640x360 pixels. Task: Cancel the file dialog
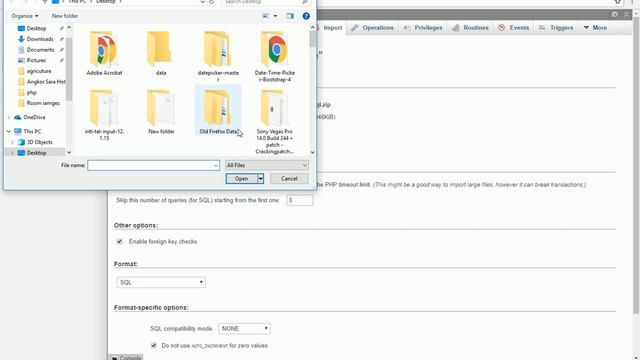[289, 178]
